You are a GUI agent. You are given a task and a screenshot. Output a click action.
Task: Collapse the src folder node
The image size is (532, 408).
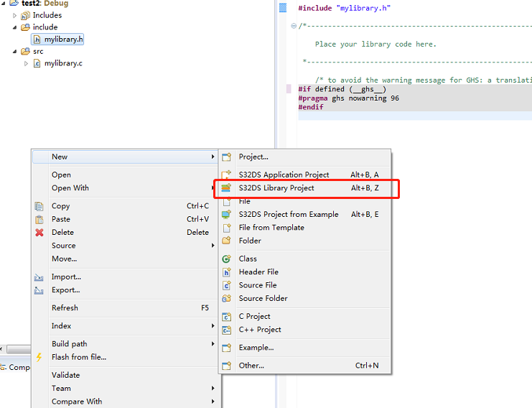point(14,52)
